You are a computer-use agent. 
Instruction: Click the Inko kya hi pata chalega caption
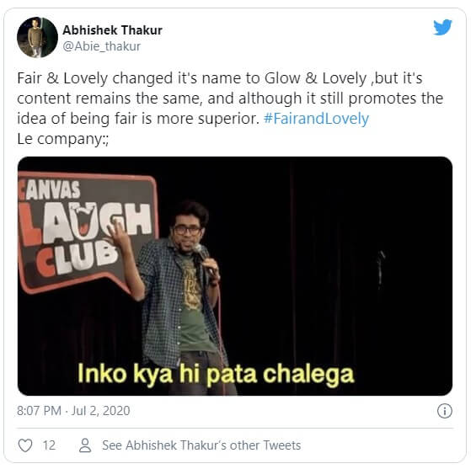(216, 375)
